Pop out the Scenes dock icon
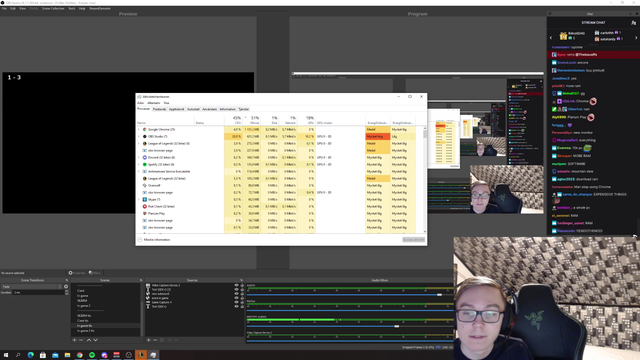This screenshot has height=360, width=640. 141,280
